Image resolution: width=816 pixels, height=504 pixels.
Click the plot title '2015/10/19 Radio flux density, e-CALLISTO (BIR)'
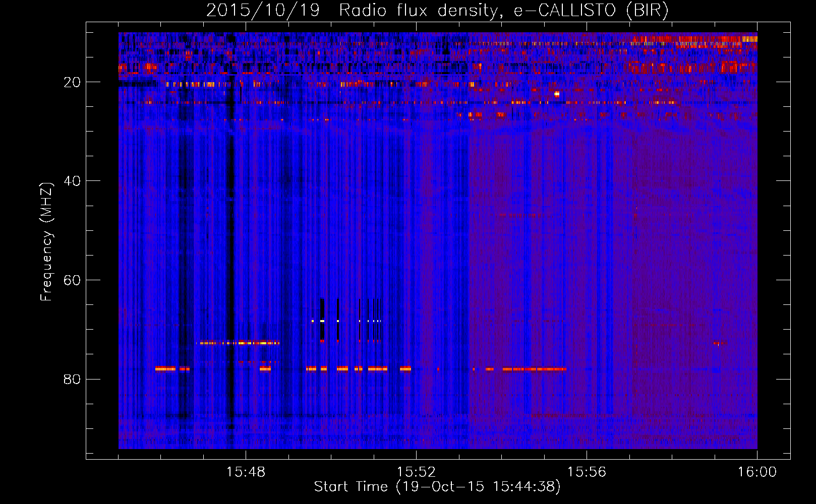point(437,10)
